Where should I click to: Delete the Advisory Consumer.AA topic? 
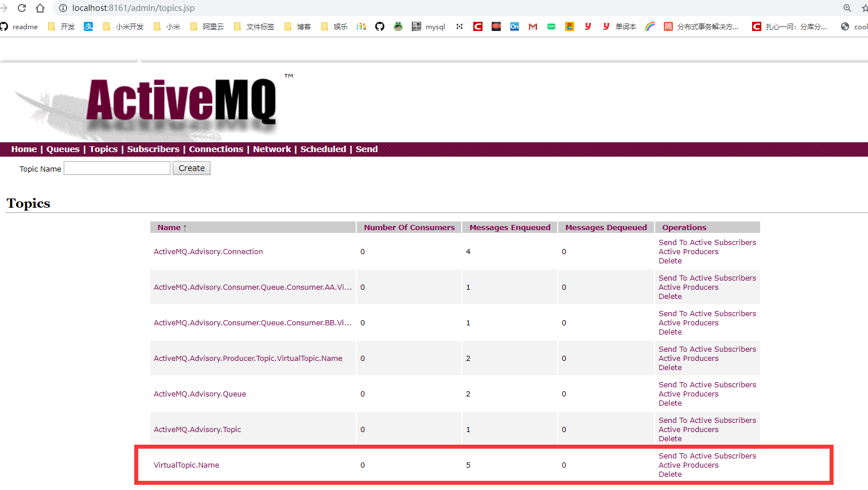tap(670, 297)
